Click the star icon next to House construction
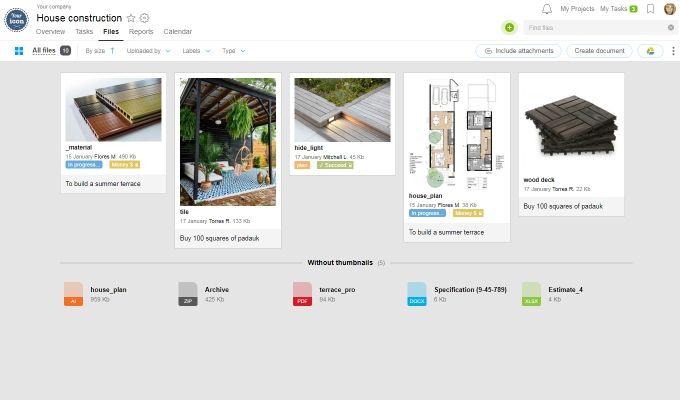The image size is (680, 400). (x=131, y=18)
